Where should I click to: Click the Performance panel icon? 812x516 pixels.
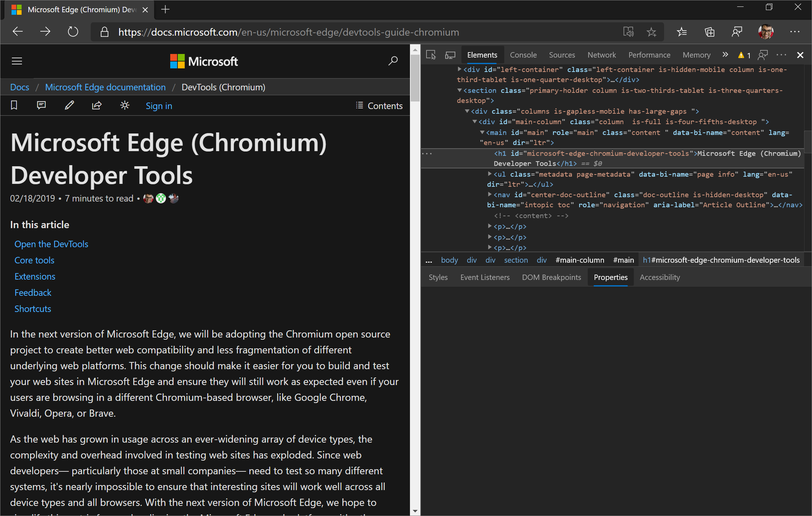(x=650, y=55)
